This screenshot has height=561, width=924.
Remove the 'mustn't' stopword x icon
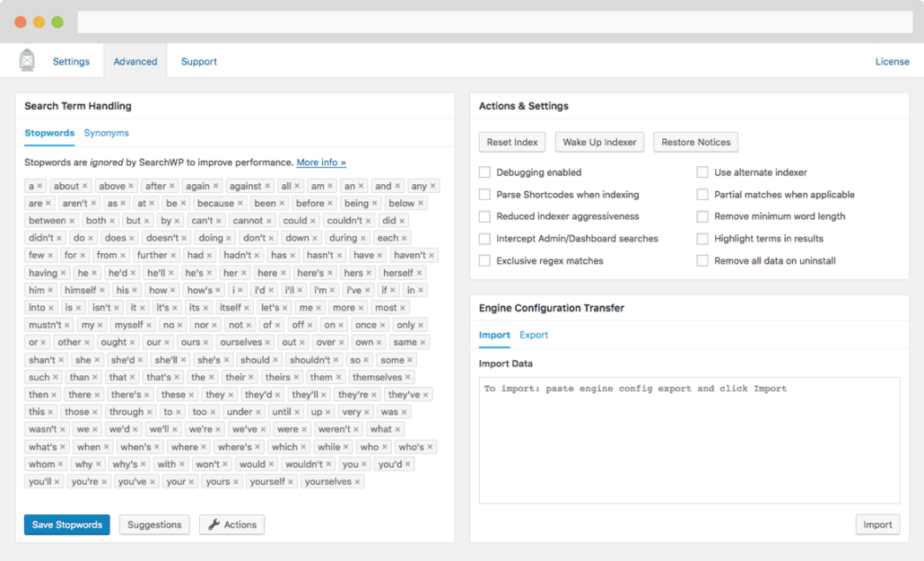pyautogui.click(x=67, y=325)
